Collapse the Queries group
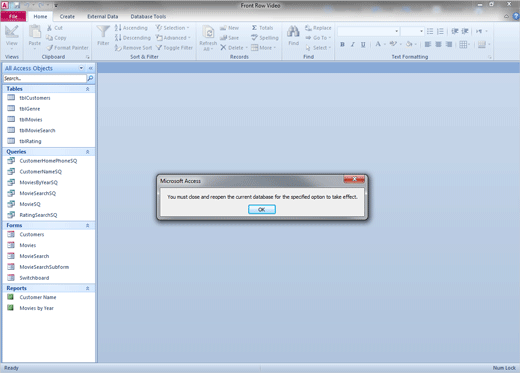The width and height of the screenshot is (520, 373). pyautogui.click(x=87, y=152)
